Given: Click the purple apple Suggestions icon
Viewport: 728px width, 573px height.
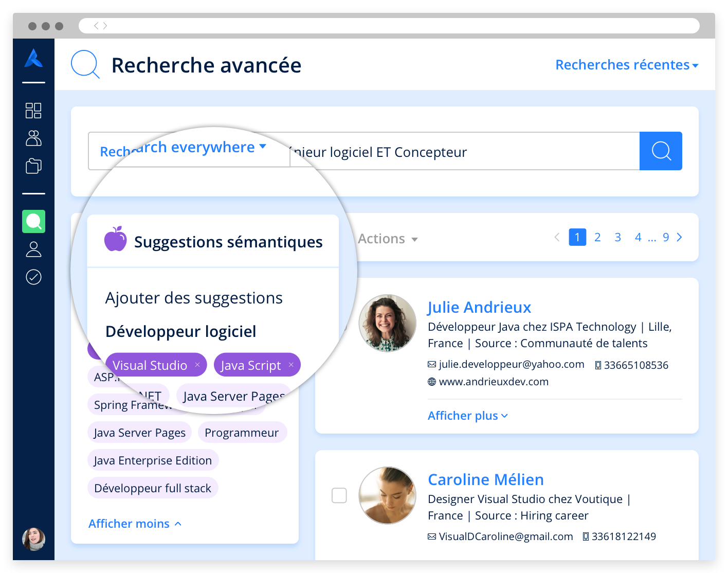Looking at the screenshot, I should click(115, 239).
